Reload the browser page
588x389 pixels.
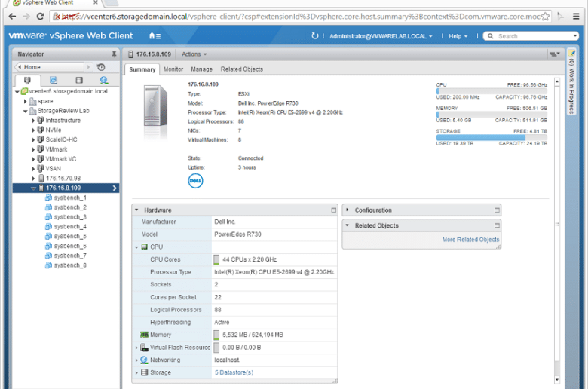[40, 17]
